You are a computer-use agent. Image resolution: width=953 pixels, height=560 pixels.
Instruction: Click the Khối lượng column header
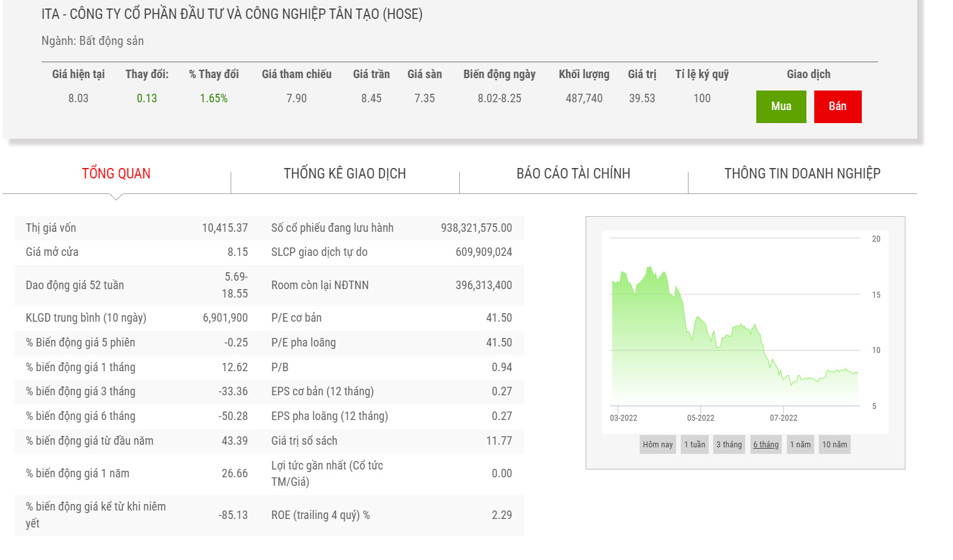click(584, 74)
